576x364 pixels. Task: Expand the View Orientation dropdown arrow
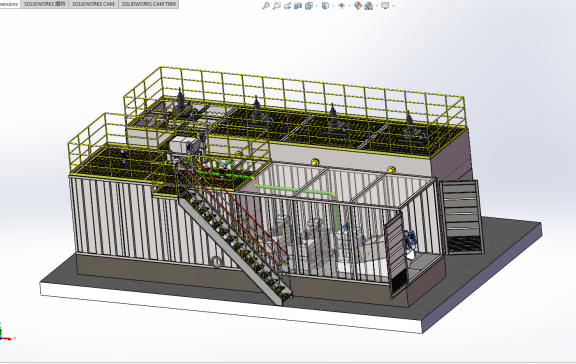[x=317, y=6]
